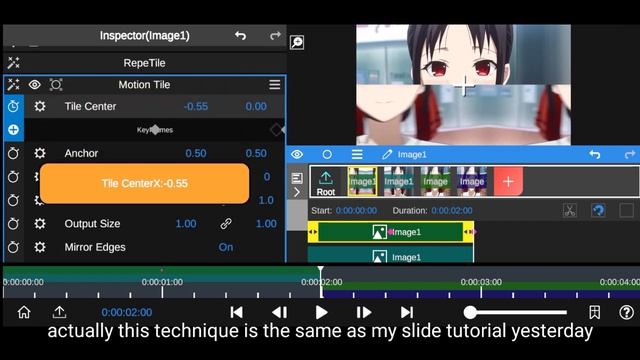Viewport: 640px width, 360px height.
Task: Edit Output Size width value 1.00
Action: [186, 224]
